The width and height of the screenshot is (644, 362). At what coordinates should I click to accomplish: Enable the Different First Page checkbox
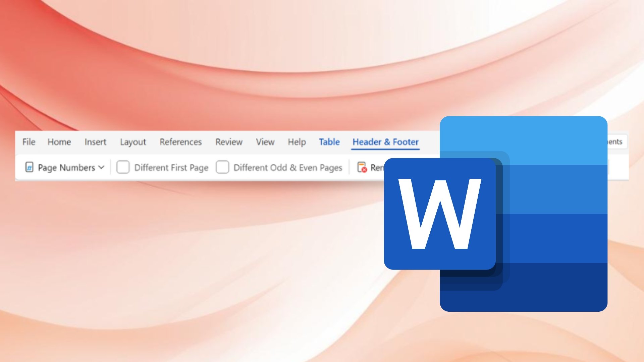pos(123,167)
